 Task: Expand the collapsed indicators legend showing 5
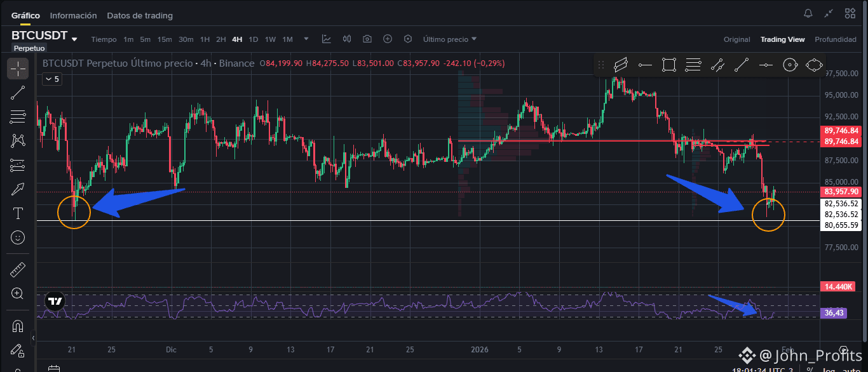click(x=51, y=79)
